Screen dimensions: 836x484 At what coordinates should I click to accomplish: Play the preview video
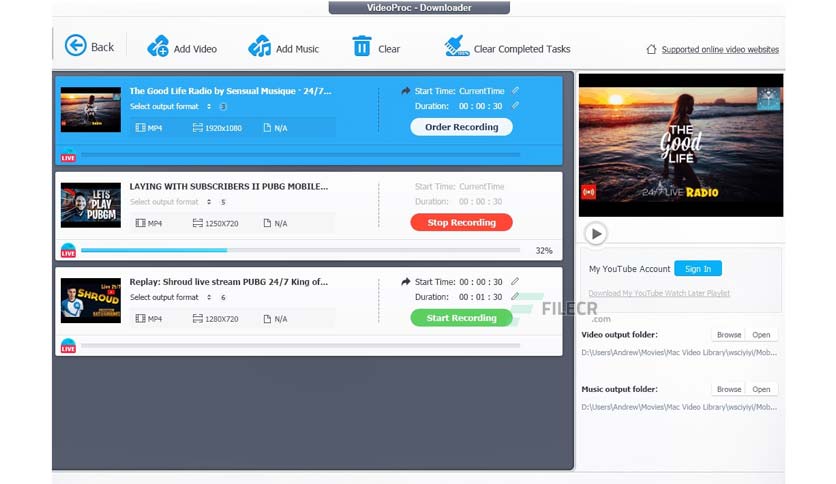pyautogui.click(x=596, y=234)
